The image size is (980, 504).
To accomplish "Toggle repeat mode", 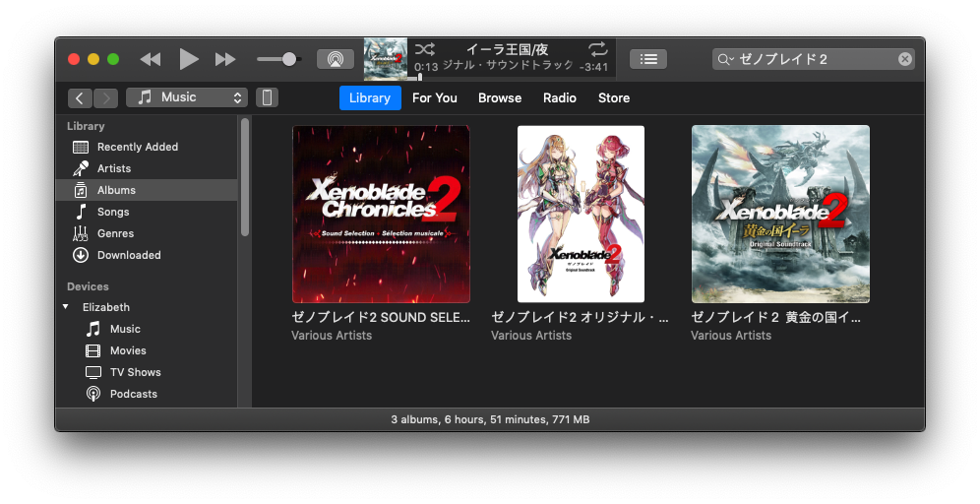I will point(597,49).
